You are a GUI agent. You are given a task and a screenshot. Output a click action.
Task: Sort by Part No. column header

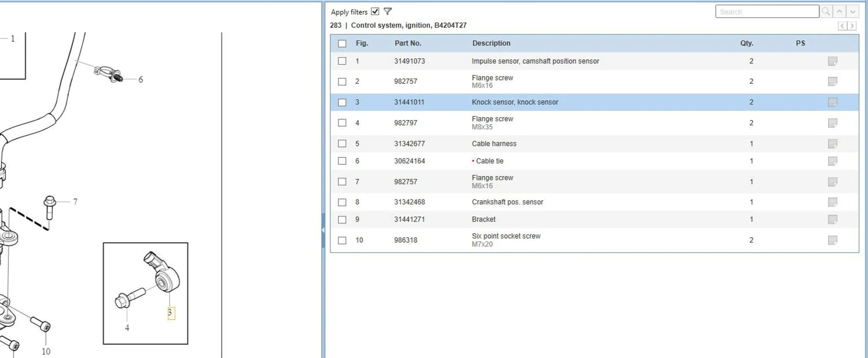click(408, 43)
